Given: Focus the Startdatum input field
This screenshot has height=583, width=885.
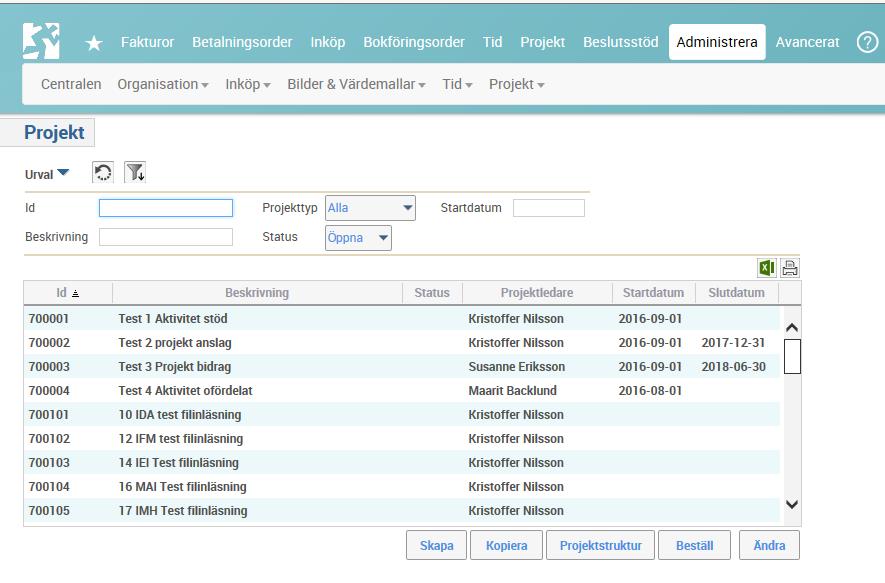Looking at the screenshot, I should point(549,208).
